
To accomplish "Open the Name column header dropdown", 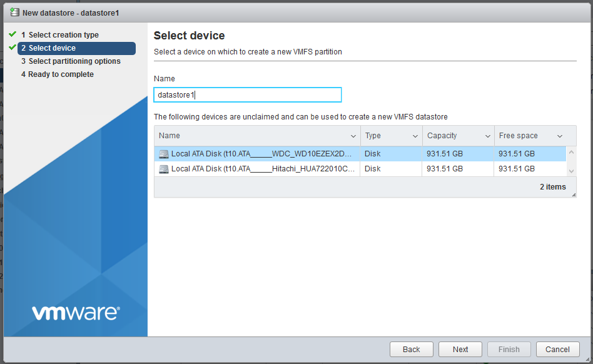I will pyautogui.click(x=354, y=135).
